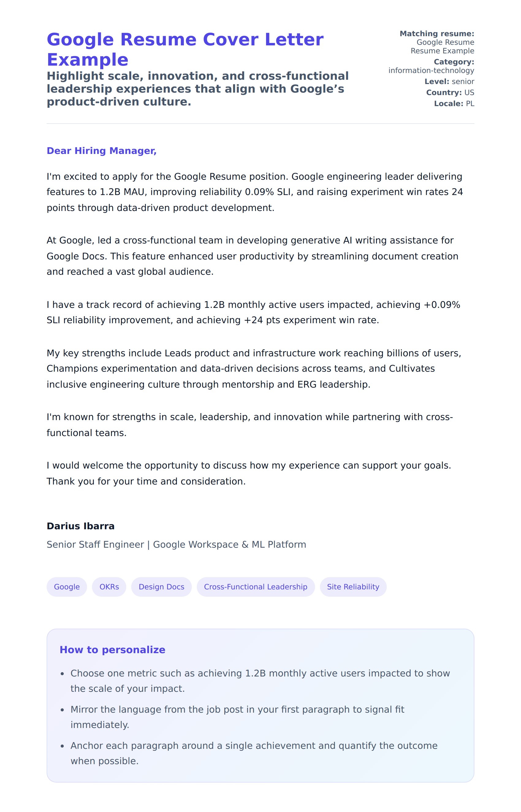Image resolution: width=521 pixels, height=812 pixels.
Task: Open the matching Google Resume Example link
Action: pyautogui.click(x=442, y=46)
